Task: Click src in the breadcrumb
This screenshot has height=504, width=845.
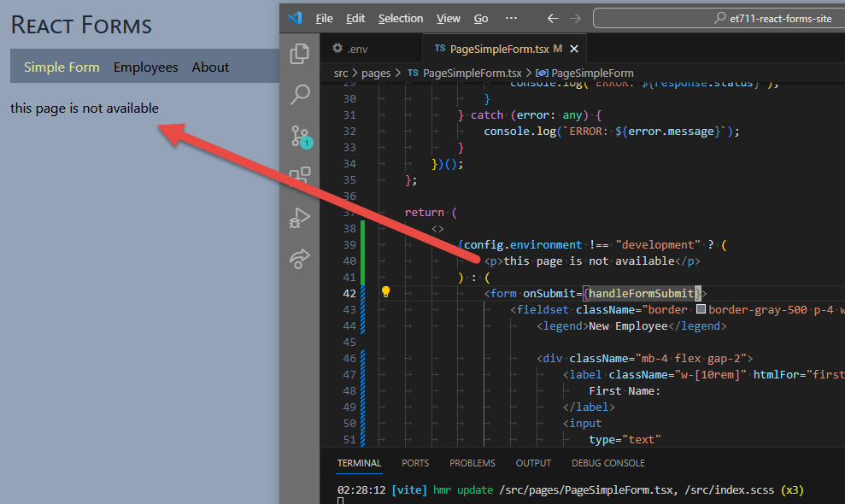Action: click(x=341, y=73)
